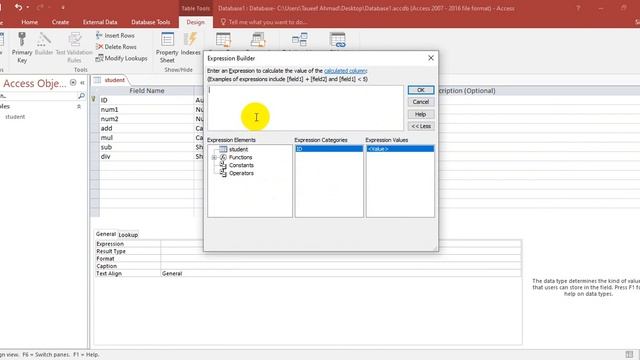The image size is (640, 360).
Task: Select the ID row selector with key
Action: (x=94, y=100)
